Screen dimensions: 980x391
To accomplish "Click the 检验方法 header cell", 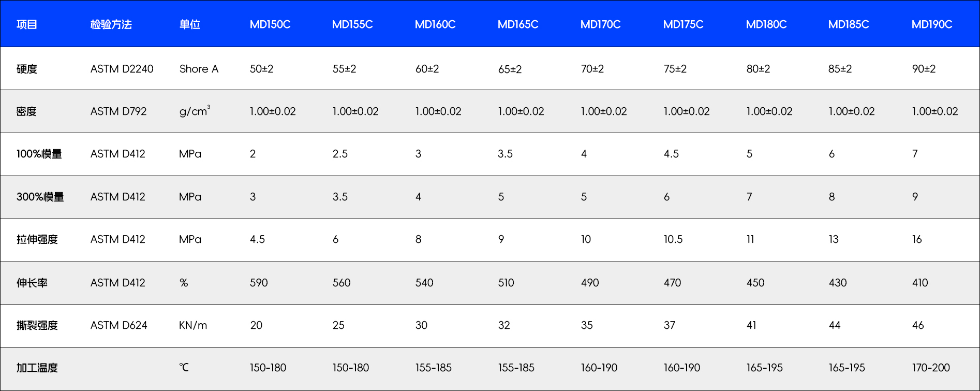I will (111, 24).
